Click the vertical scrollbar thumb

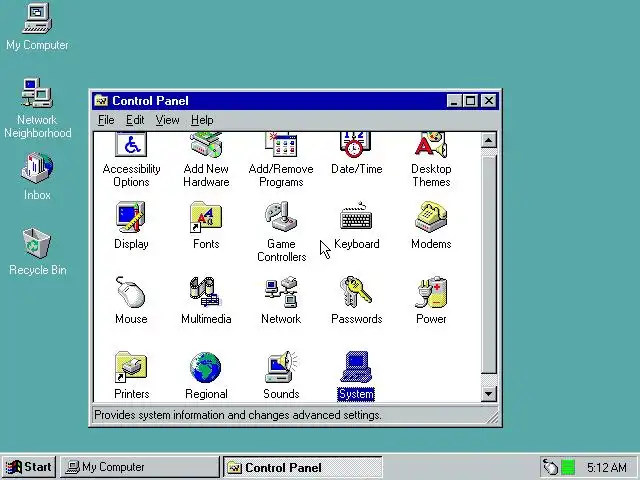[489, 264]
